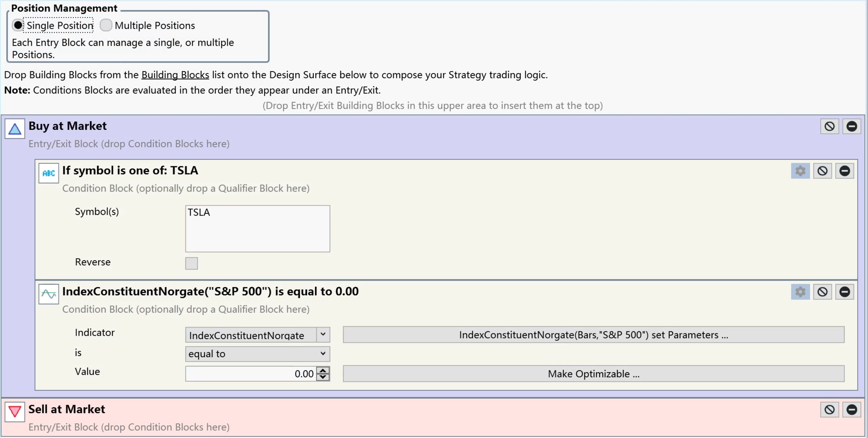Open the Indicator dropdown list
This screenshot has width=868, height=438.
point(323,335)
